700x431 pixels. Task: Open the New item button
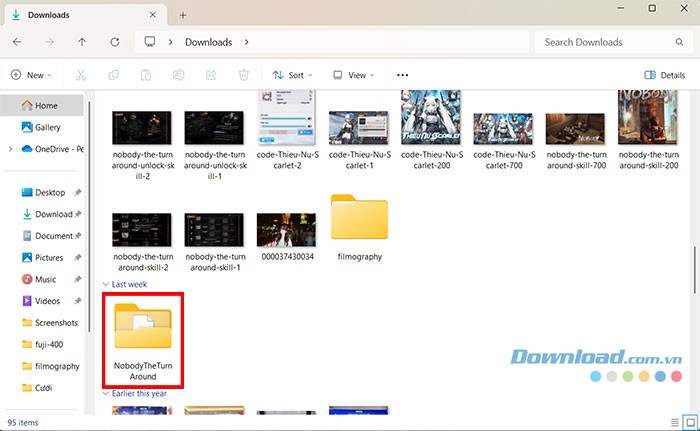(31, 75)
